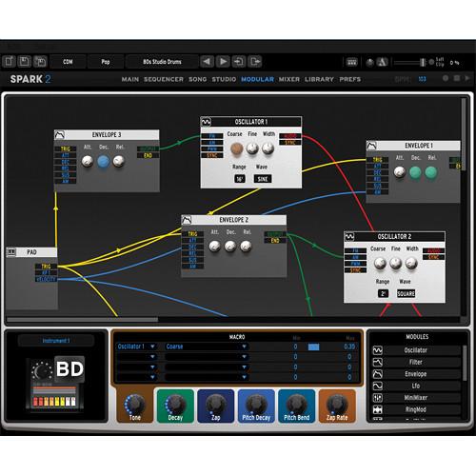
Task: Switch to the LIBRARY tab
Action: pos(319,79)
